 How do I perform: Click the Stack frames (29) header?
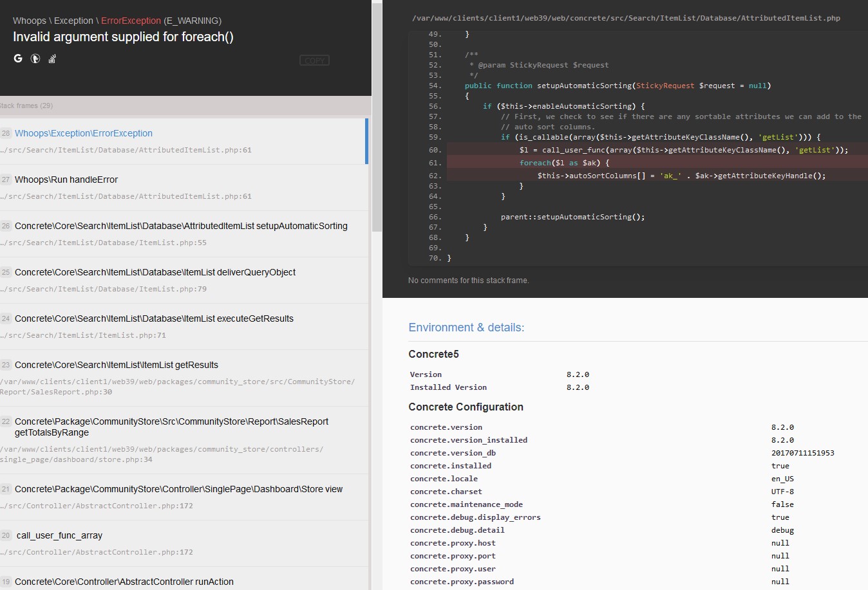tap(27, 106)
